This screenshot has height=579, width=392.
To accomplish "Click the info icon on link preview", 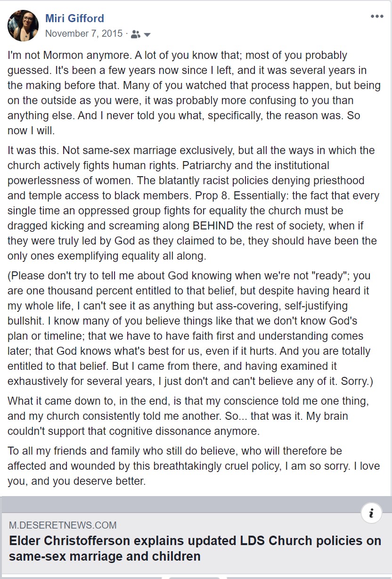I will (x=371, y=513).
